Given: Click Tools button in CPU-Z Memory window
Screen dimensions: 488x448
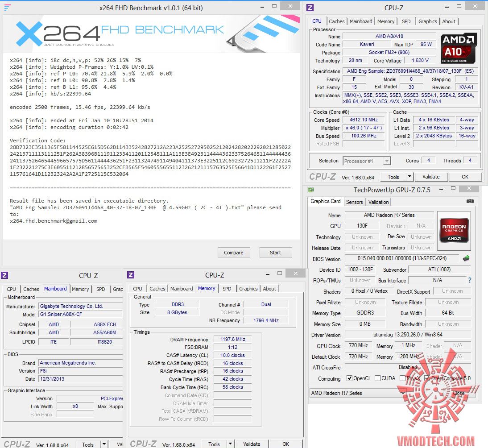Looking at the screenshot, I should (x=214, y=444).
